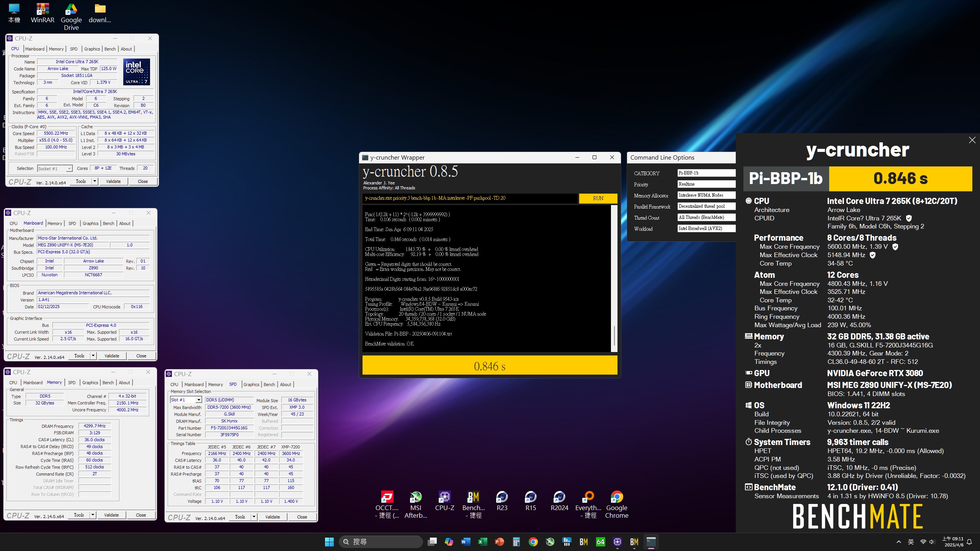Image resolution: width=980 pixels, height=551 pixels.
Task: Open Calculator from the taskbar
Action: coord(516,542)
